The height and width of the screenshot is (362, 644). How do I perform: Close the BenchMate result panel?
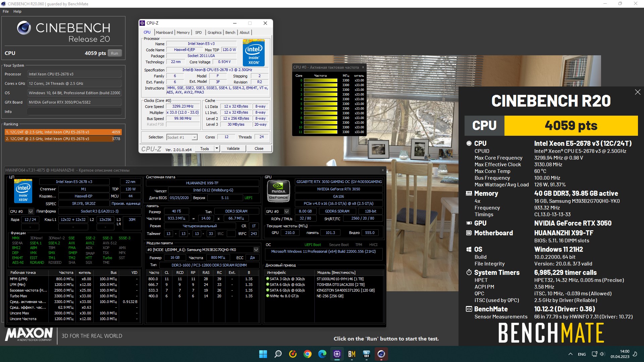point(638,92)
